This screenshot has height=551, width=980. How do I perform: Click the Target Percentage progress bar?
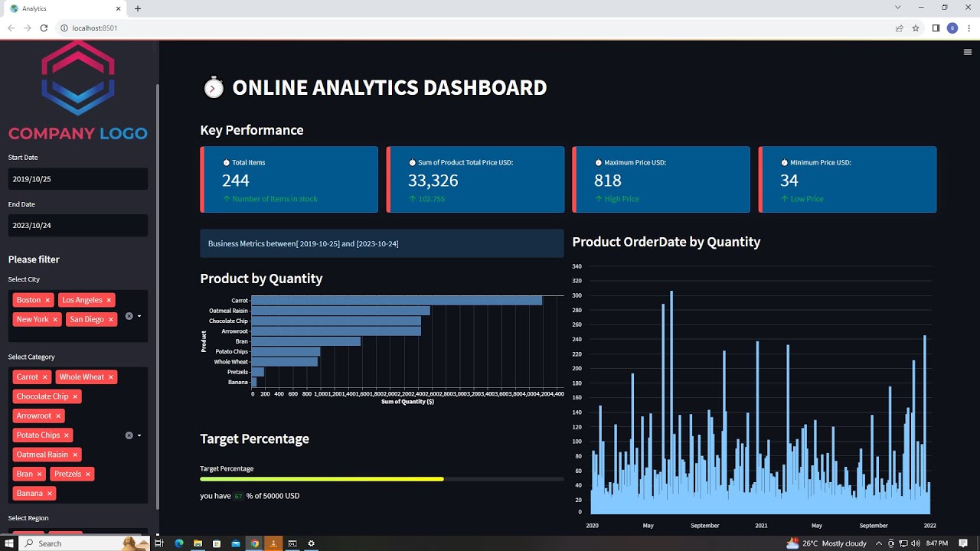tap(381, 479)
